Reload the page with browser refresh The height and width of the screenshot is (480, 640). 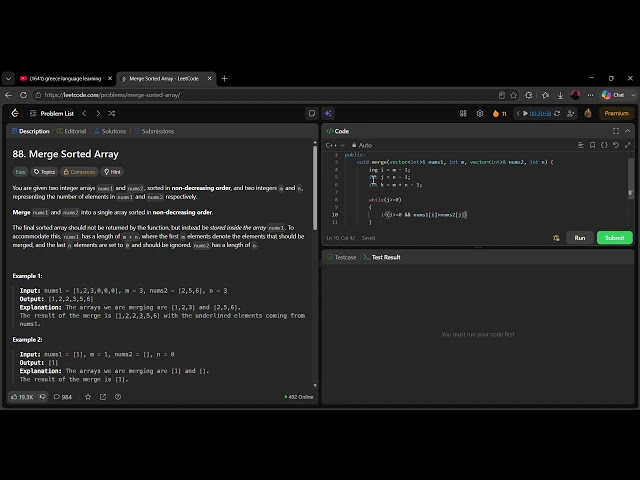pos(23,95)
